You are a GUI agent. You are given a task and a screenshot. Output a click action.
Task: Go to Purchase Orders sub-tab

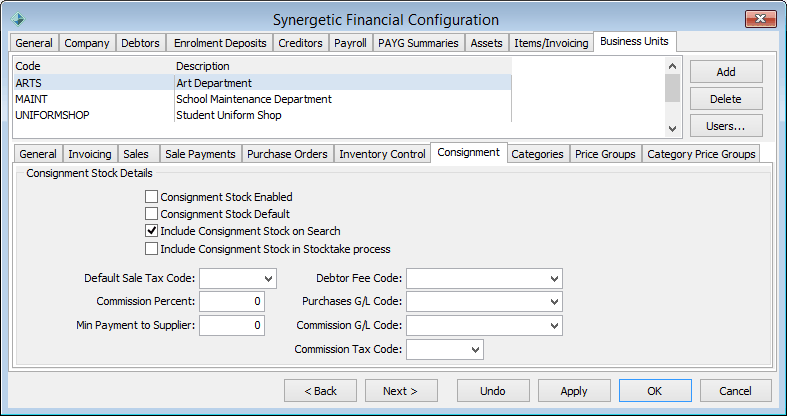click(x=287, y=154)
